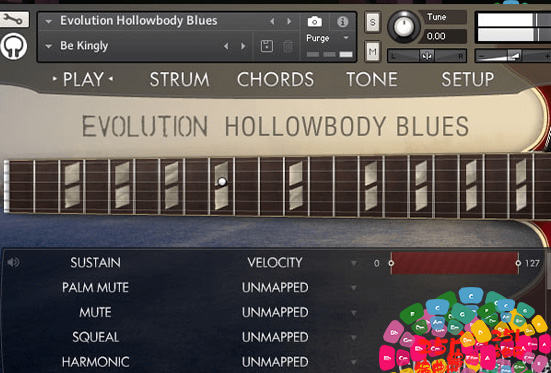551x373 pixels.
Task: Click the velocity range lower handle at 0
Action: [x=391, y=263]
